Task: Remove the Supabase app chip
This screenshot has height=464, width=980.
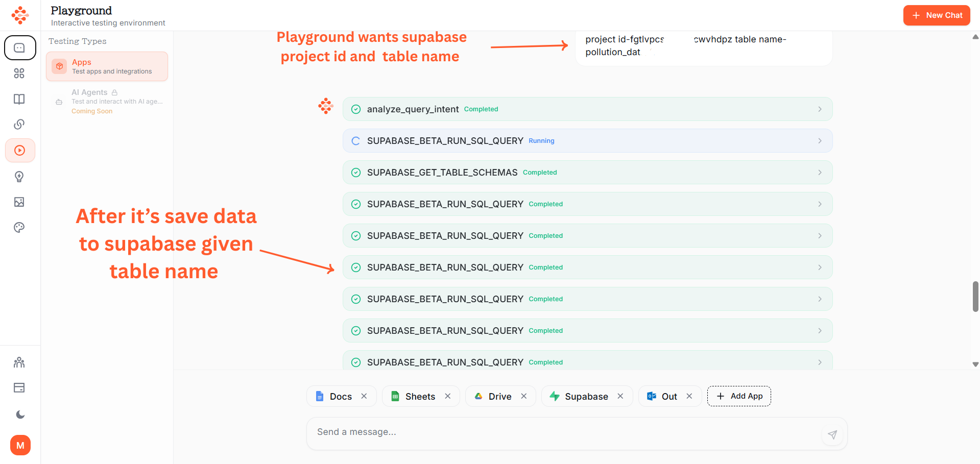Action: click(x=620, y=396)
